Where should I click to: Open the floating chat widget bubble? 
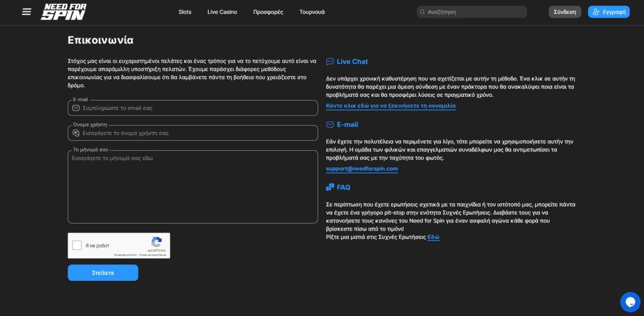[x=630, y=302]
